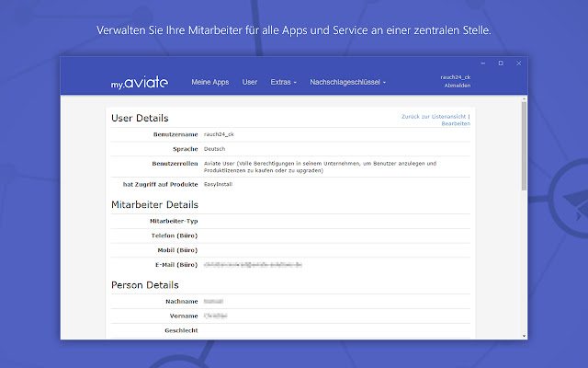
Task: Select the Sprache value Deutsch
Action: click(x=214, y=149)
